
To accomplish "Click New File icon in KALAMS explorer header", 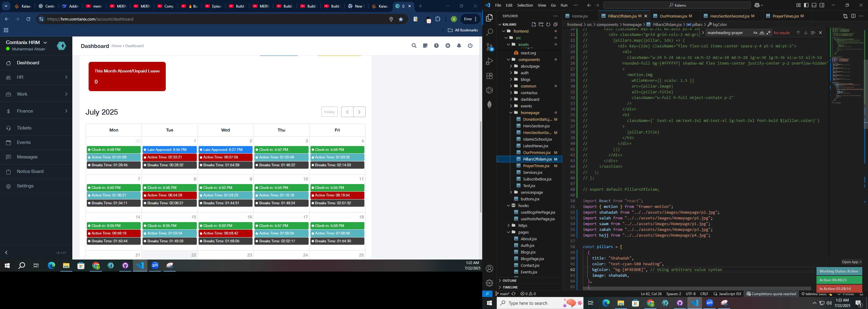I will 534,24.
